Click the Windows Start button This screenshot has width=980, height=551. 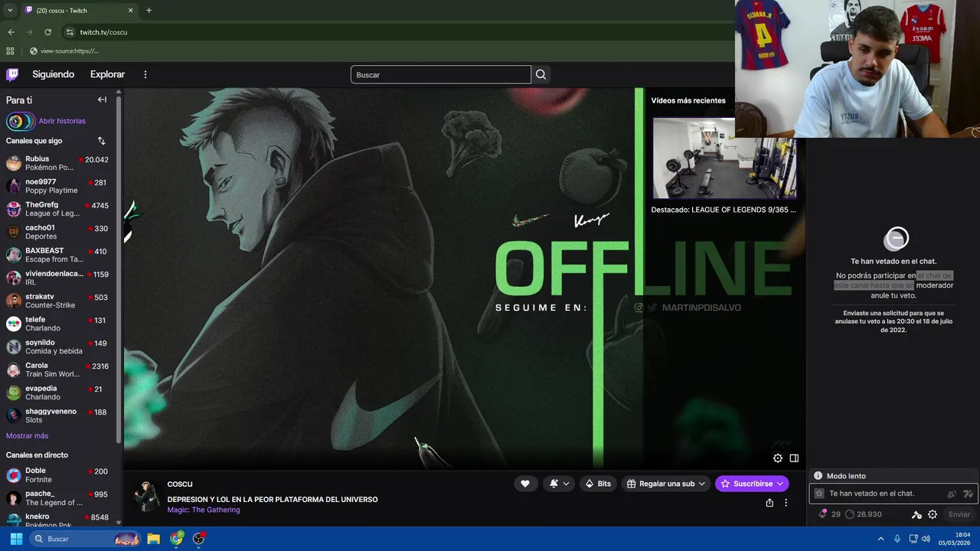pyautogui.click(x=16, y=539)
